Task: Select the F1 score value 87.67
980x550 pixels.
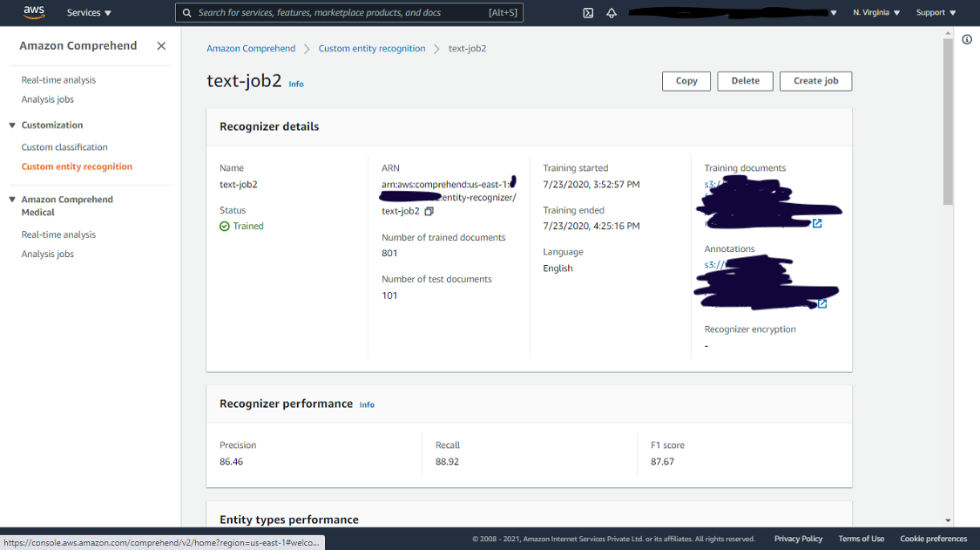Action: click(663, 462)
